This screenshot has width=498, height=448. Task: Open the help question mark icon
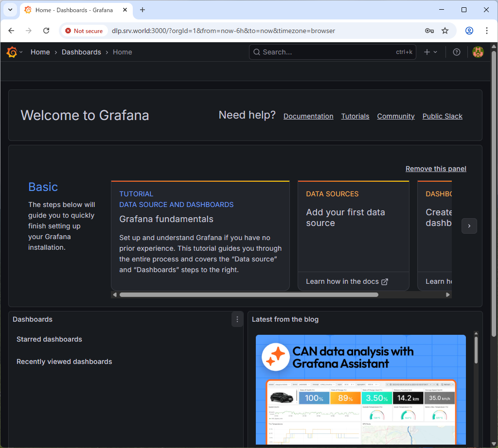[x=456, y=52]
